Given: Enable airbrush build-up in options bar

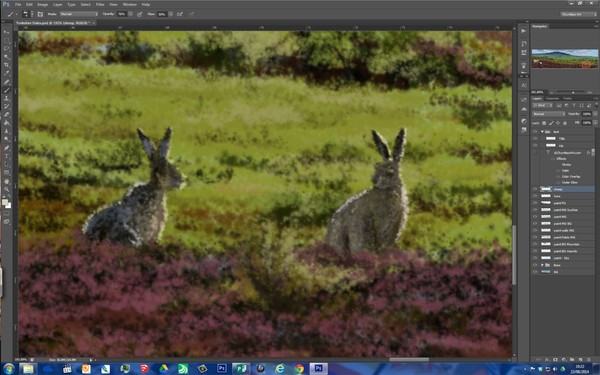Looking at the screenshot, I should (x=180, y=14).
